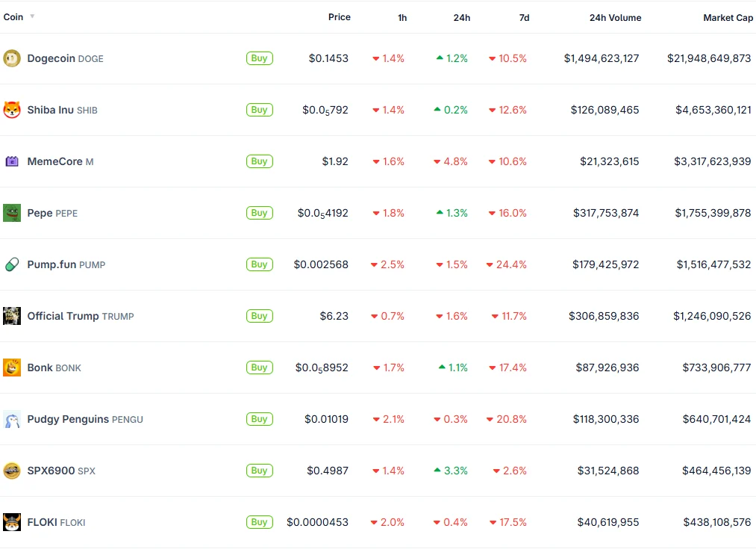Sort by 24h Volume column header
Viewport: 756px width, 552px height.
[x=615, y=17]
